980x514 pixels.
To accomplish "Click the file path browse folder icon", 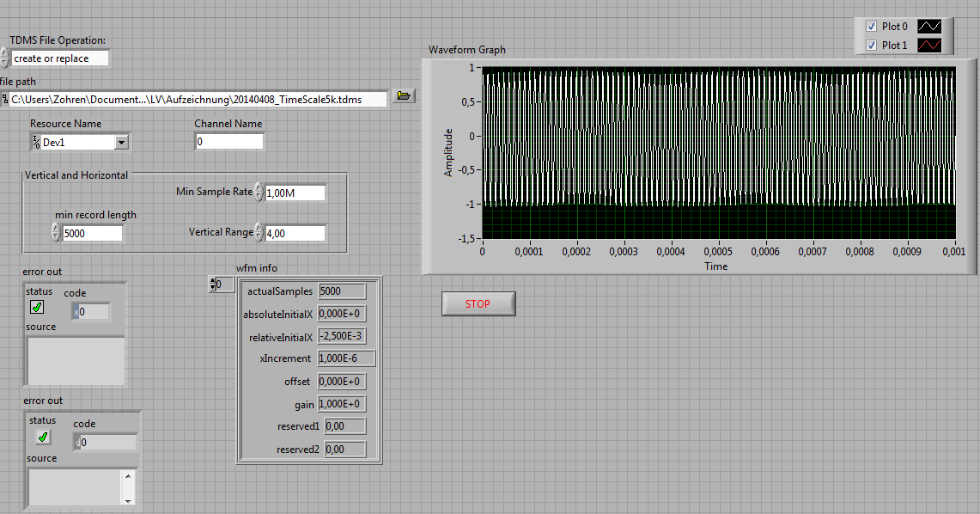I will pyautogui.click(x=404, y=96).
